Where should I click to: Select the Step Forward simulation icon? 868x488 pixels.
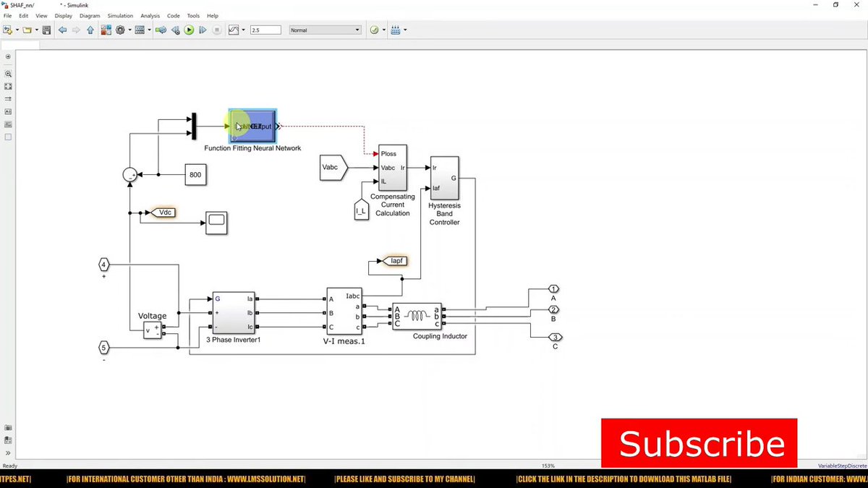click(203, 30)
